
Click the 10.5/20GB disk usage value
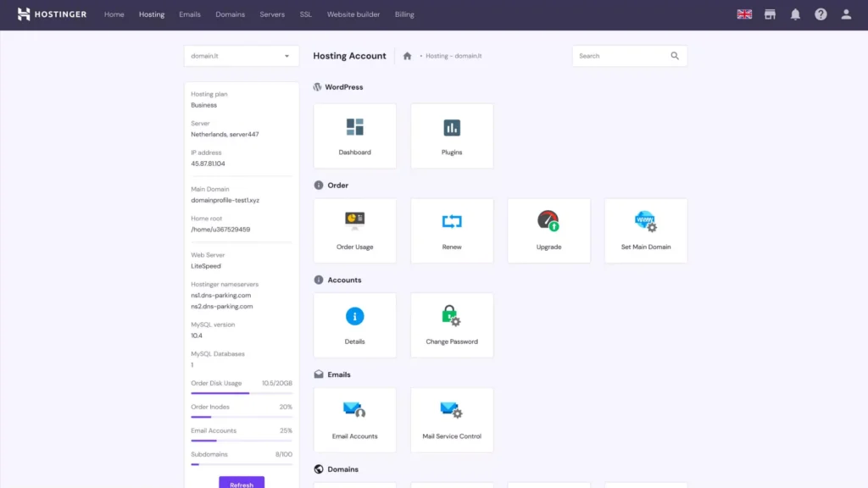pyautogui.click(x=277, y=384)
